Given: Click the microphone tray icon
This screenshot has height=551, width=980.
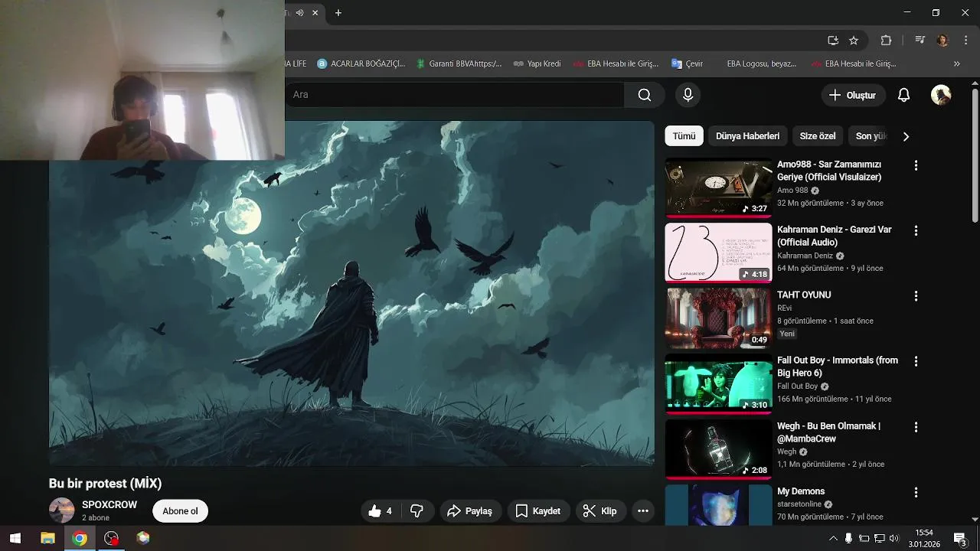Looking at the screenshot, I should (x=848, y=538).
